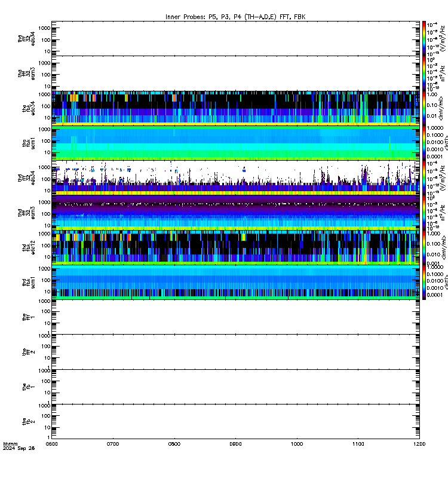Click the tha fbk edc34 spectrogram panel
448x478 pixels.
pos(235,108)
